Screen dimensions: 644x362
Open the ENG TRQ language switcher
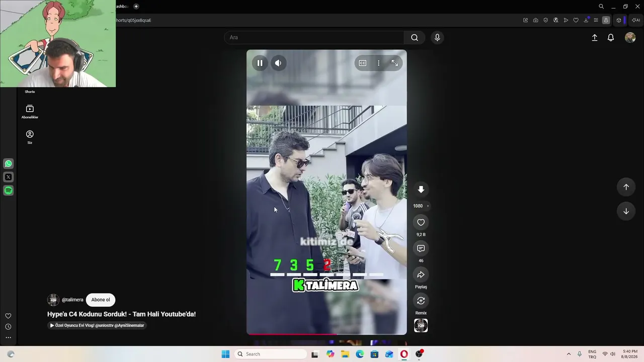tap(592, 354)
